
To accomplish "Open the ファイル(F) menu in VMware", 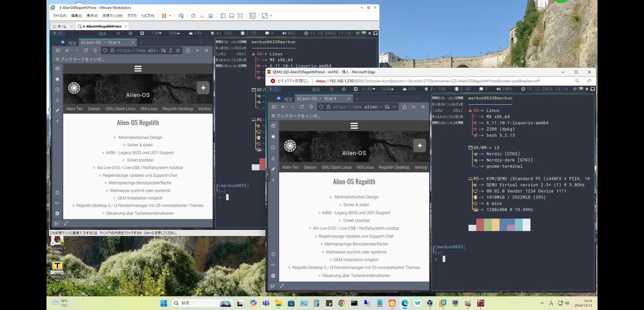I will coord(59,16).
